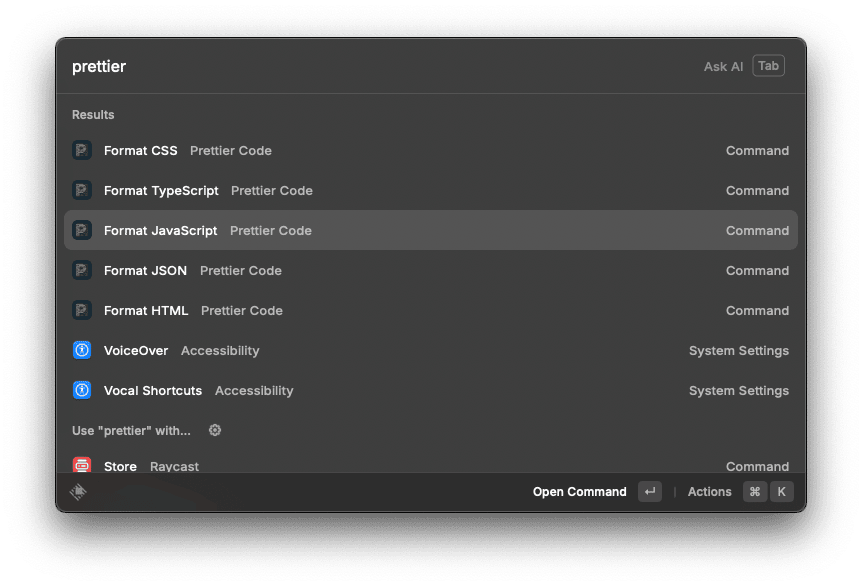Screen dimensions: 862x586
Task: Click "Prettier Code" label beside Format JavaScript
Action: (271, 231)
